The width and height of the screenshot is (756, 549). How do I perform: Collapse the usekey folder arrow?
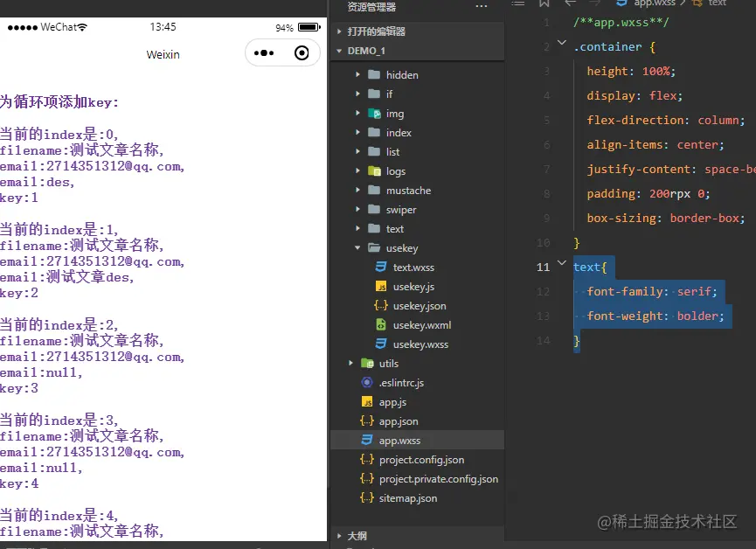coord(357,247)
